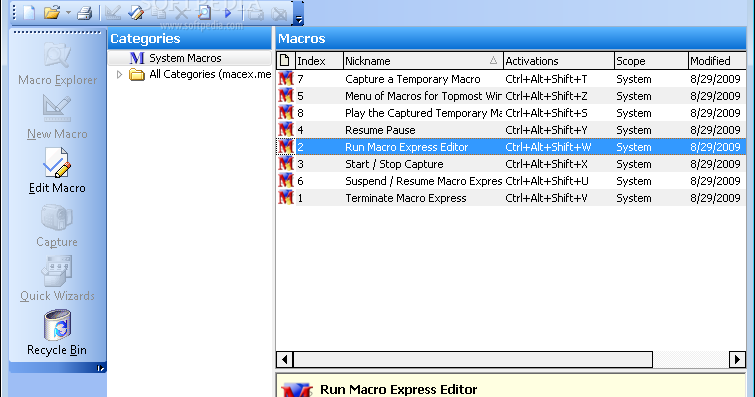Image resolution: width=755 pixels, height=397 pixels.
Task: Open the dropdown arrow beside Open File
Action: [x=68, y=13]
